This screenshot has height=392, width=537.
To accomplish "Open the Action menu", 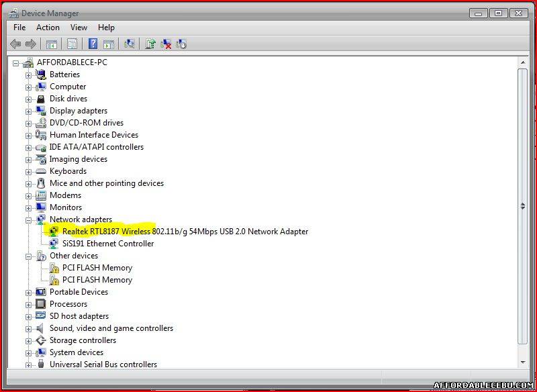I will 48,28.
